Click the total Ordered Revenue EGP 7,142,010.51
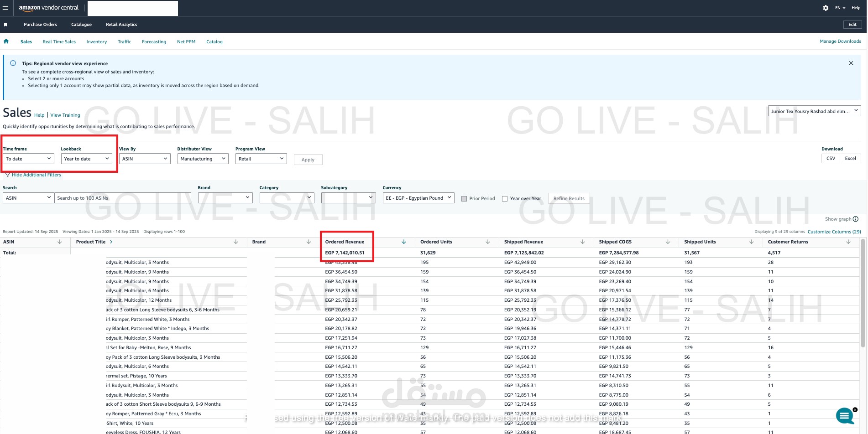 (x=345, y=253)
